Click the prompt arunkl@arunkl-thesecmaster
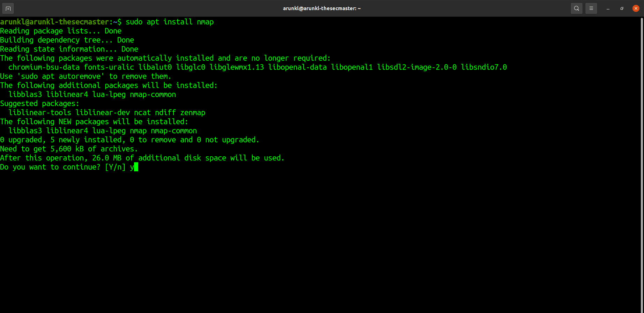 point(54,22)
